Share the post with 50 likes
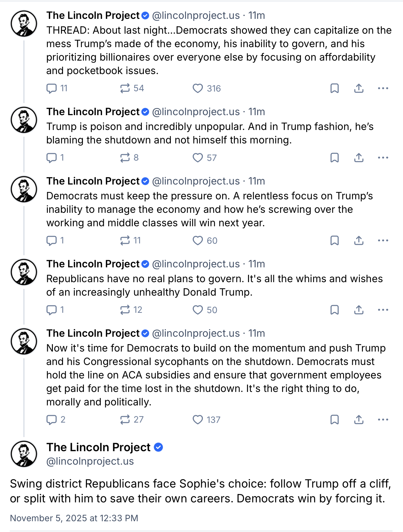403x532 pixels. pos(359,310)
